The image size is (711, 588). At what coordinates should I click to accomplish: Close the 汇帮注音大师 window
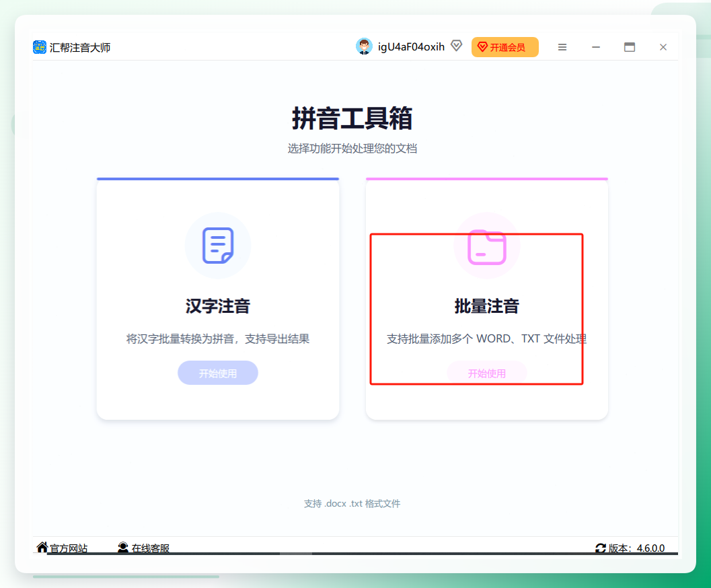tap(663, 47)
